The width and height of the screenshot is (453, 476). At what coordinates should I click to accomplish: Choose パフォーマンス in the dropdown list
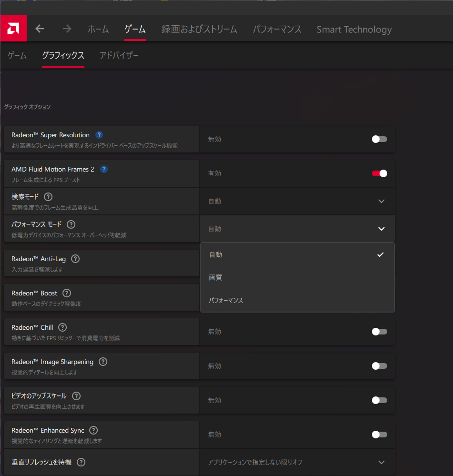[x=297, y=300]
